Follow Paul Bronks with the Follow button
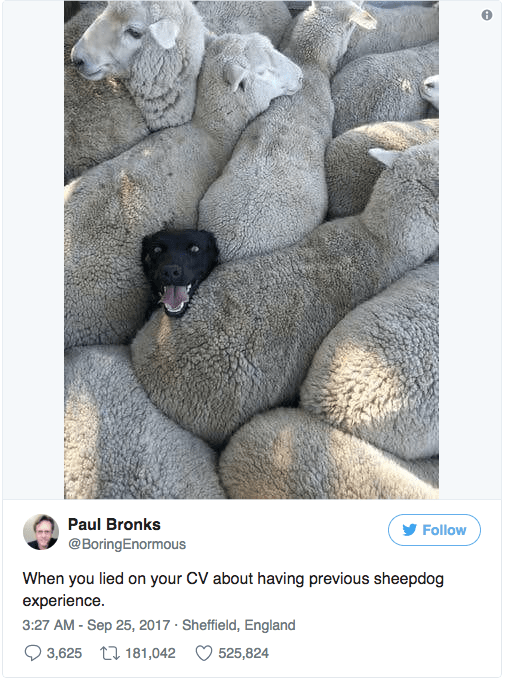512x682 pixels. tap(434, 530)
